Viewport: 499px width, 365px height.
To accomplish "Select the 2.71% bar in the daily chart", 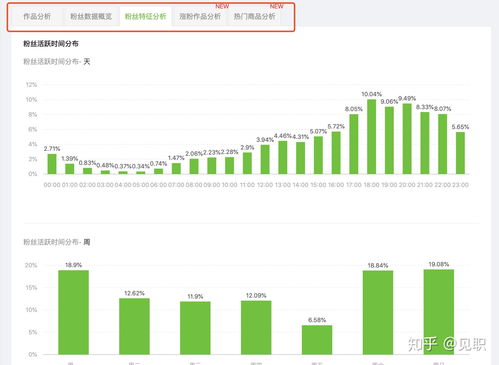I will click(x=52, y=164).
